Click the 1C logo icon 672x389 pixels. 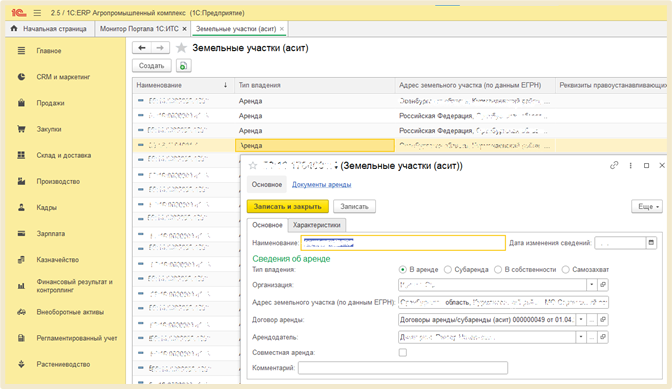coord(19,13)
